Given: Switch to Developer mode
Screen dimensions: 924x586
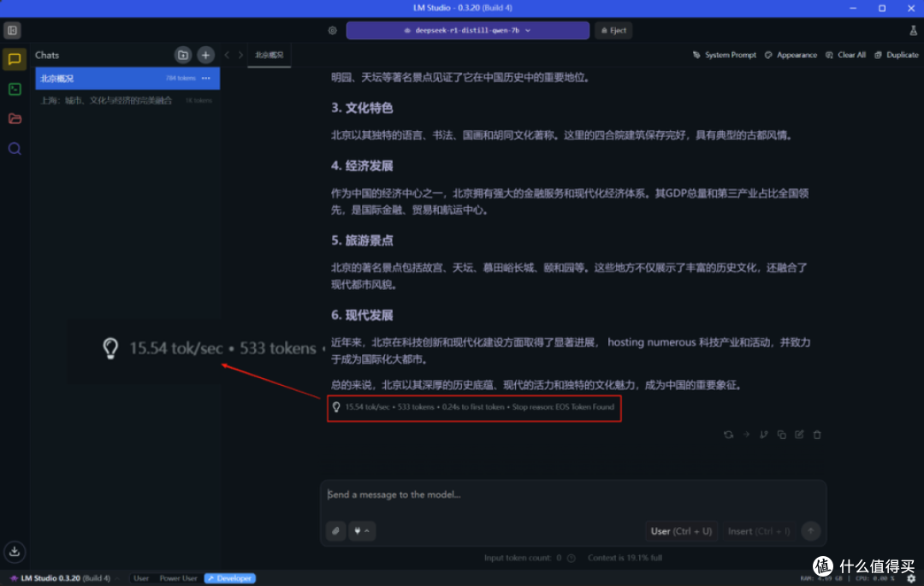Looking at the screenshot, I should [230, 578].
